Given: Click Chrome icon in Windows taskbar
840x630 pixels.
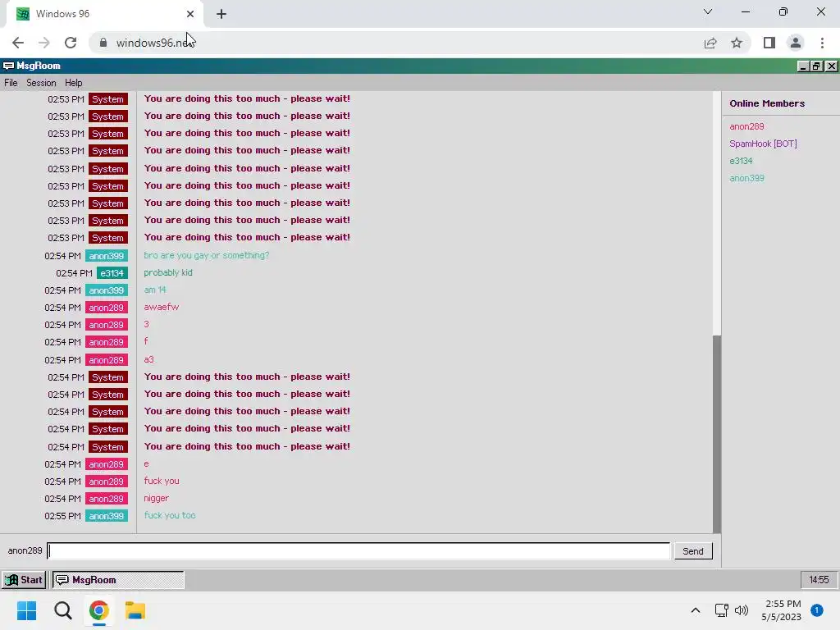Looking at the screenshot, I should [99, 610].
